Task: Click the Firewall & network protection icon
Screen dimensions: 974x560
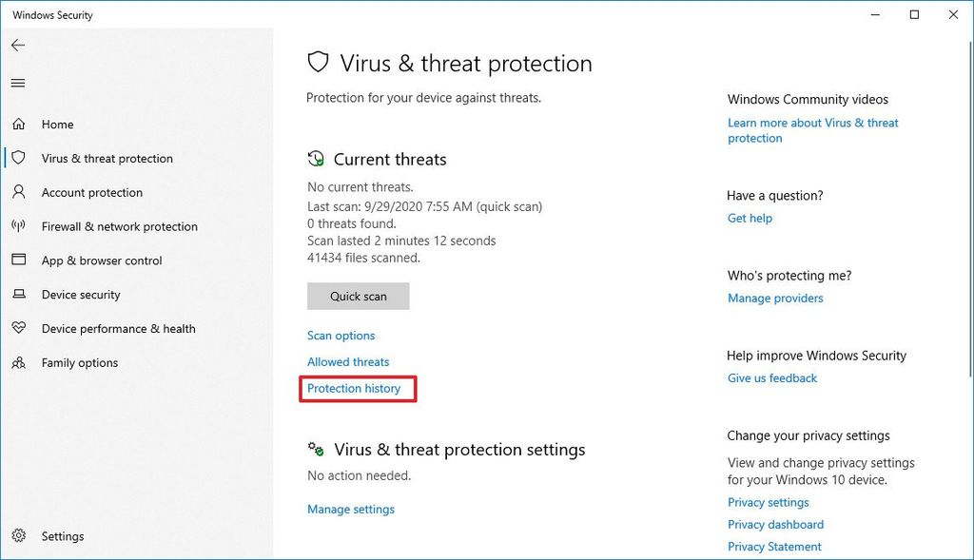Action: pyautogui.click(x=18, y=226)
